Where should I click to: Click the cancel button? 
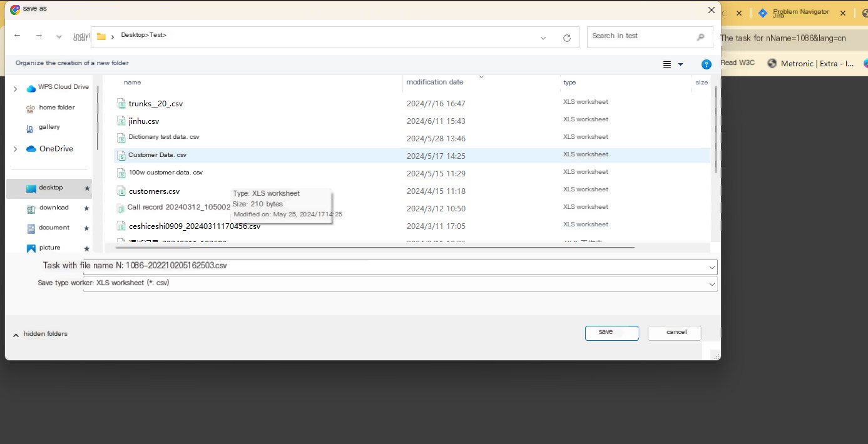click(x=675, y=333)
